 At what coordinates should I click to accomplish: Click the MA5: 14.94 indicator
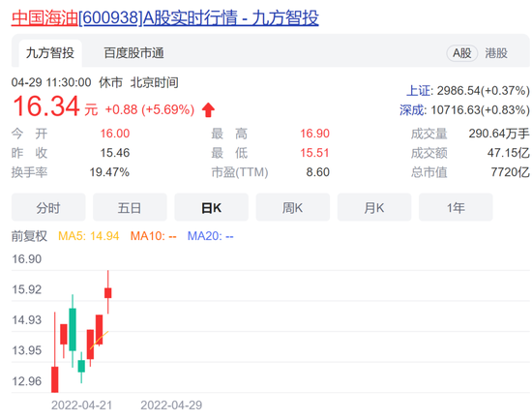click(x=89, y=236)
